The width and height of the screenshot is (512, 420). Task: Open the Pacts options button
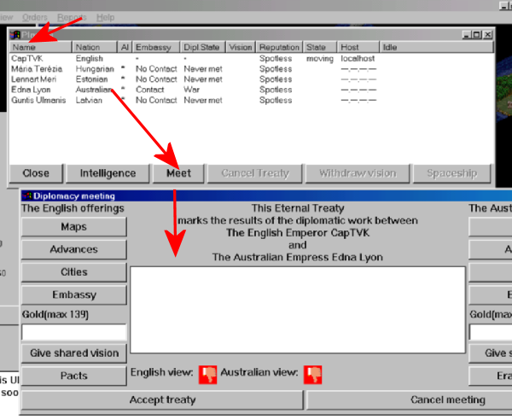[x=73, y=376]
